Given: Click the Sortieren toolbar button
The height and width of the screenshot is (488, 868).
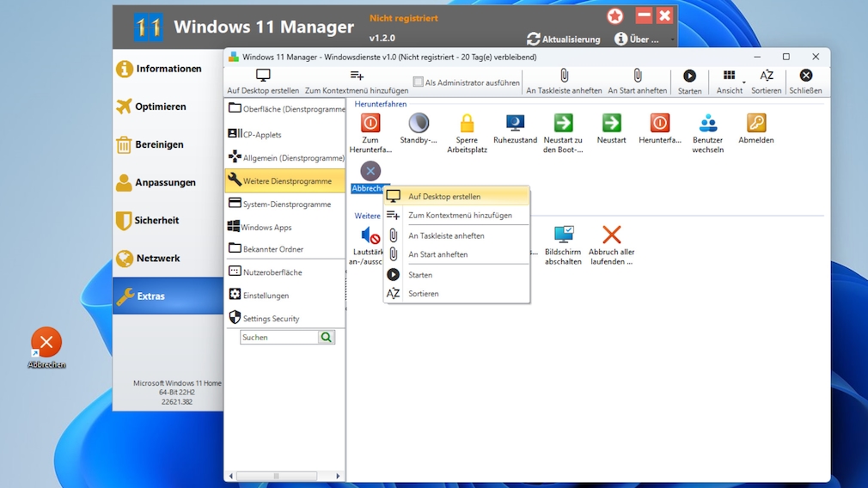Looking at the screenshot, I should point(767,81).
